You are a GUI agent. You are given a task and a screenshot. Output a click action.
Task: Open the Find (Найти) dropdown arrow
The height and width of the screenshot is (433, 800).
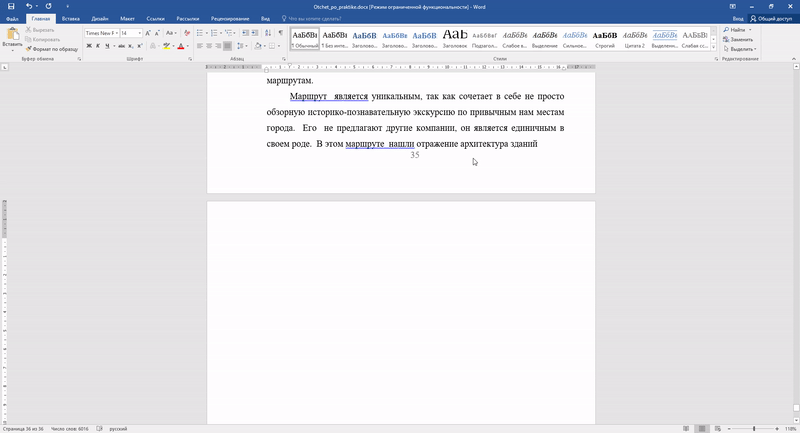(x=750, y=30)
